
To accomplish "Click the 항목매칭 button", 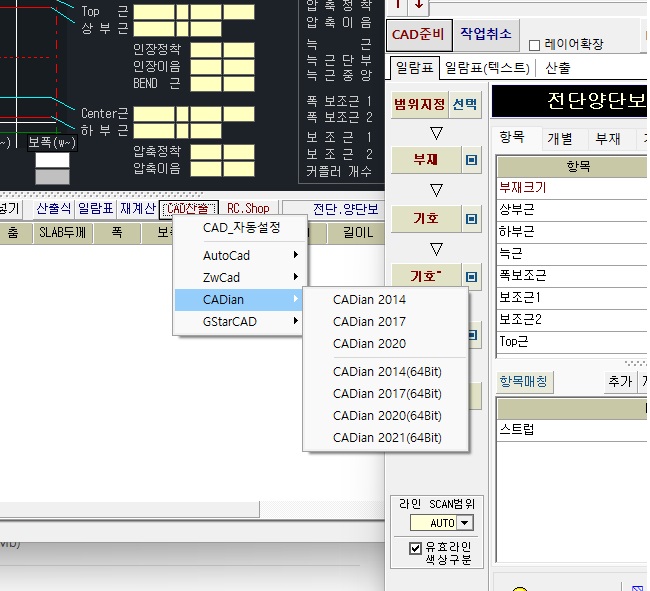I will pyautogui.click(x=525, y=382).
